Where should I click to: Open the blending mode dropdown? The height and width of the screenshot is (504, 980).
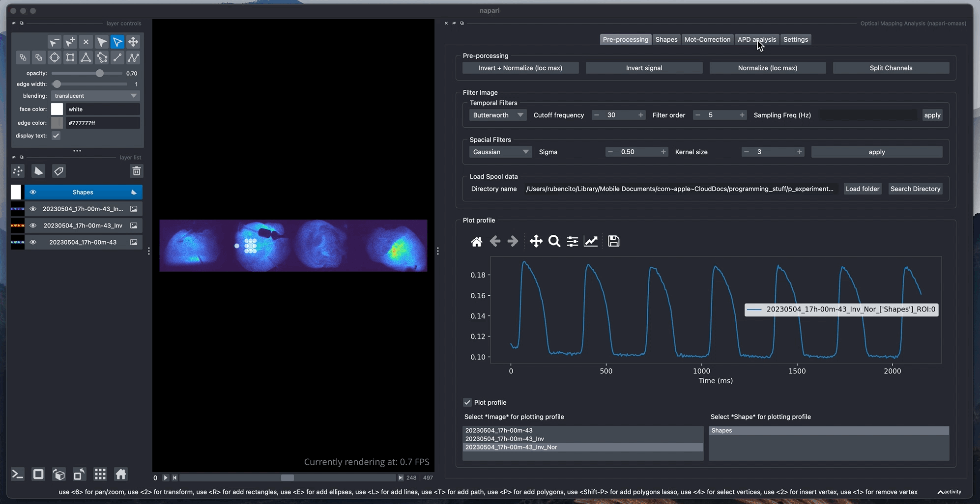[95, 96]
